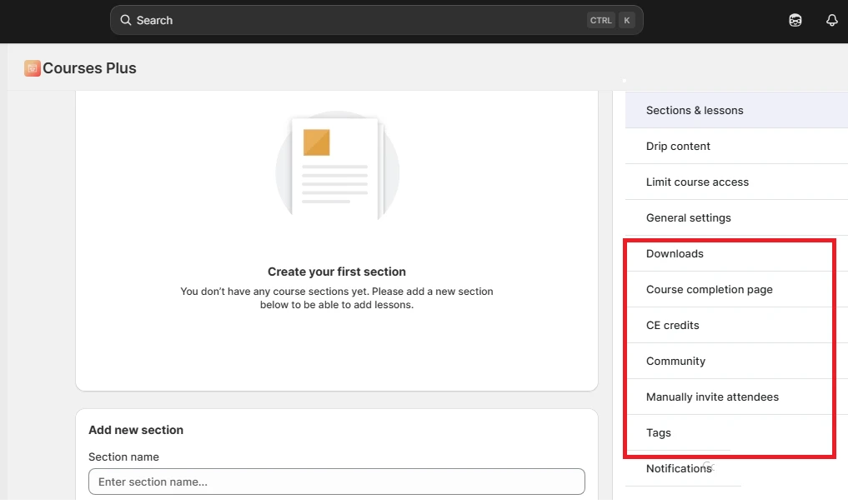This screenshot has height=504, width=848.
Task: Open the Notifications settings
Action: (x=677, y=468)
